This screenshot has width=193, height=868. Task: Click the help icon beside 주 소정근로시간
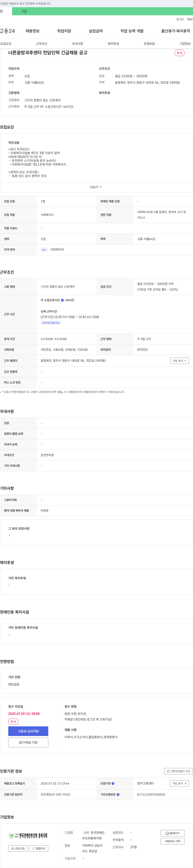click(x=62, y=300)
